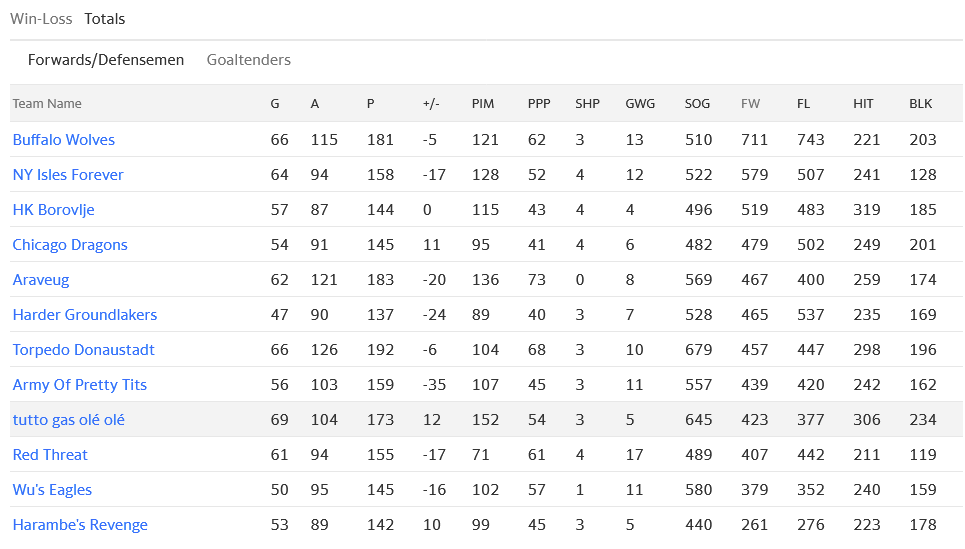Open the Goaltenders tab
The height and width of the screenshot is (549, 965).
coord(249,60)
